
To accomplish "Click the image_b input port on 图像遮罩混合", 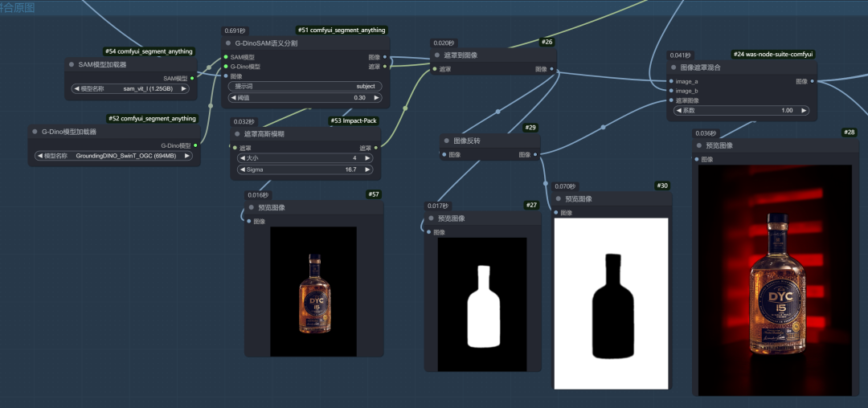I will coord(671,91).
